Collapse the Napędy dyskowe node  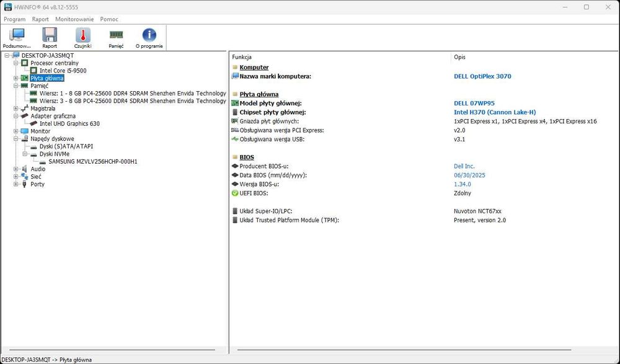point(16,138)
